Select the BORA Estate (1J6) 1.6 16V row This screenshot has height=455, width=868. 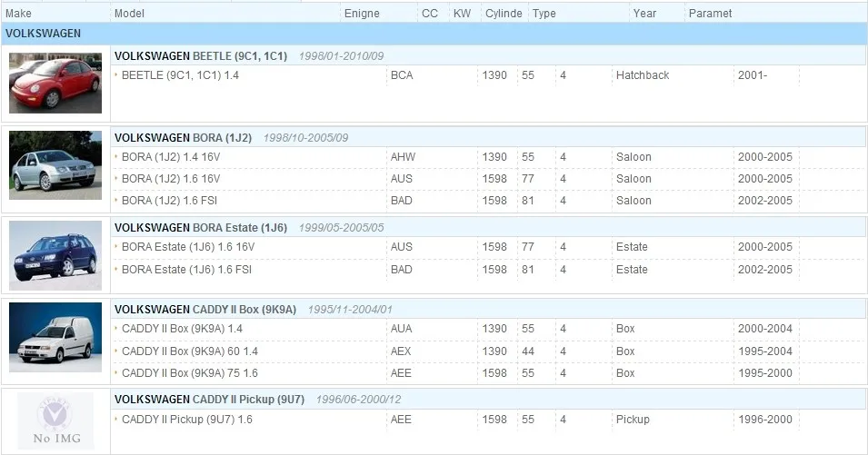(489, 247)
